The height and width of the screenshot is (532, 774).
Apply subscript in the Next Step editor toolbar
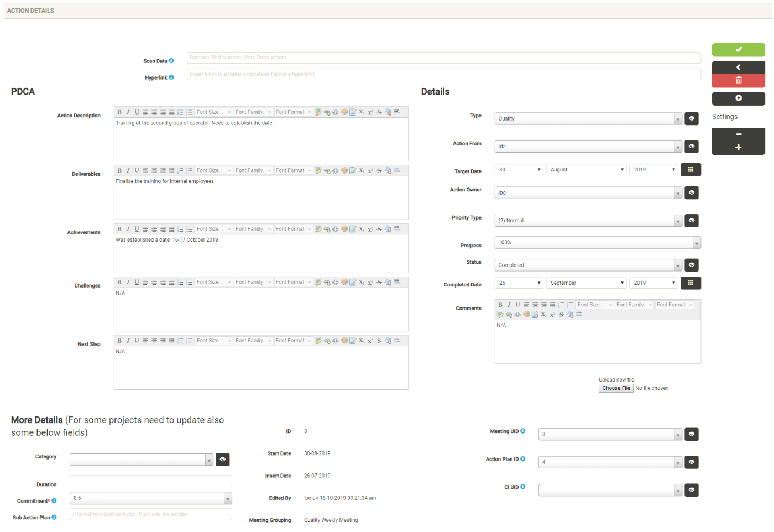click(361, 341)
